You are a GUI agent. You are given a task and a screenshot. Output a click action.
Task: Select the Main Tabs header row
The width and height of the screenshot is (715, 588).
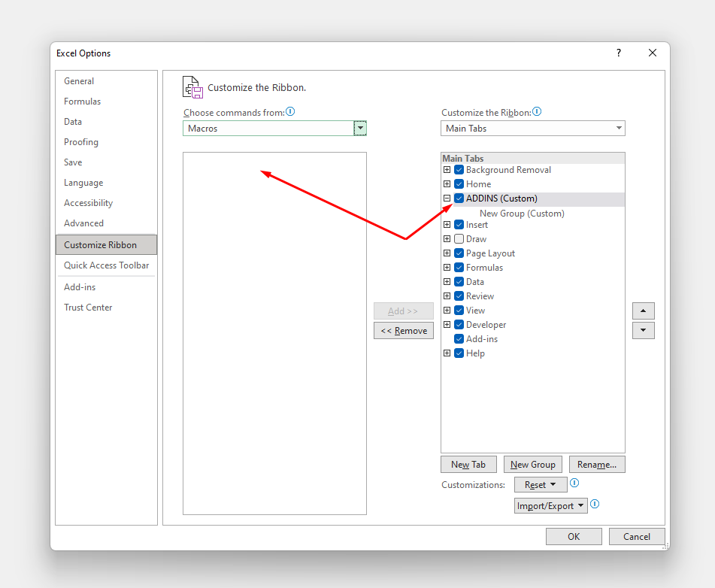tap(532, 159)
